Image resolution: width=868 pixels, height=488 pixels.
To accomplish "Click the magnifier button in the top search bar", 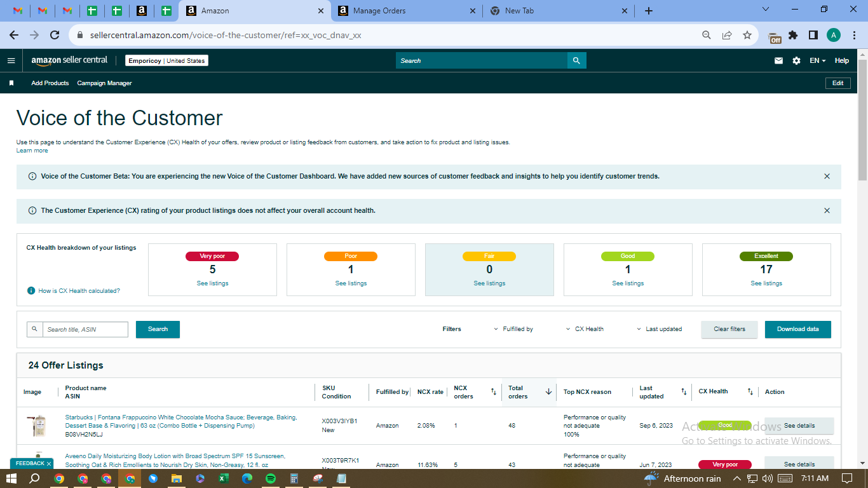I will 576,60.
